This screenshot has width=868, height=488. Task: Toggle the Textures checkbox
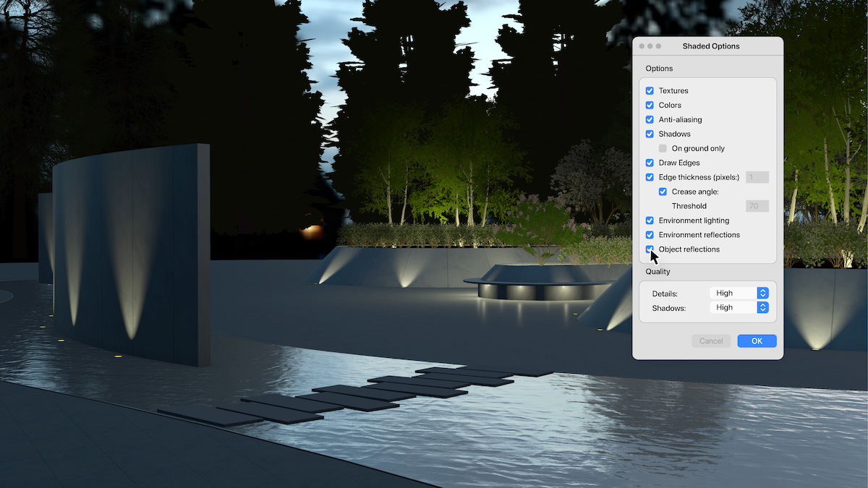pyautogui.click(x=650, y=90)
